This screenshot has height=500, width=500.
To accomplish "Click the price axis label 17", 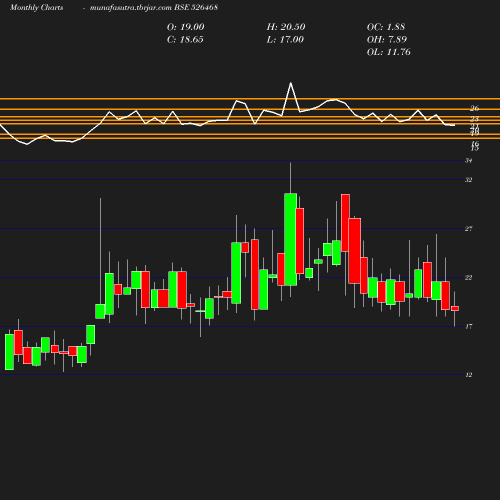I will click(x=469, y=326).
